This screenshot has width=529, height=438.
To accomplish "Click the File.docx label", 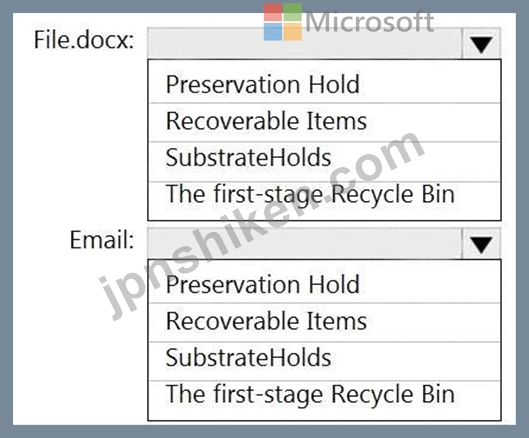I will click(84, 40).
